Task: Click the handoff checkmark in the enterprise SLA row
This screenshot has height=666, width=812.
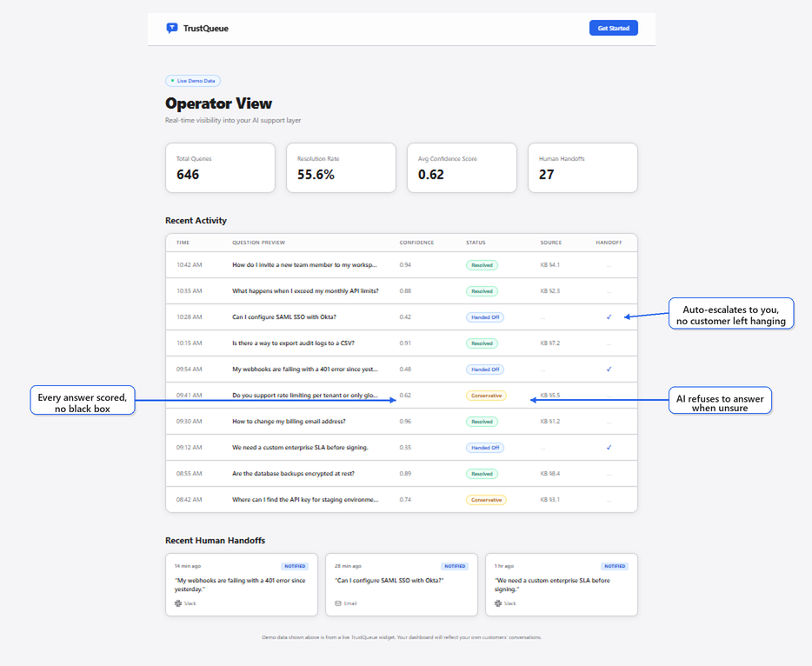Action: (x=609, y=448)
